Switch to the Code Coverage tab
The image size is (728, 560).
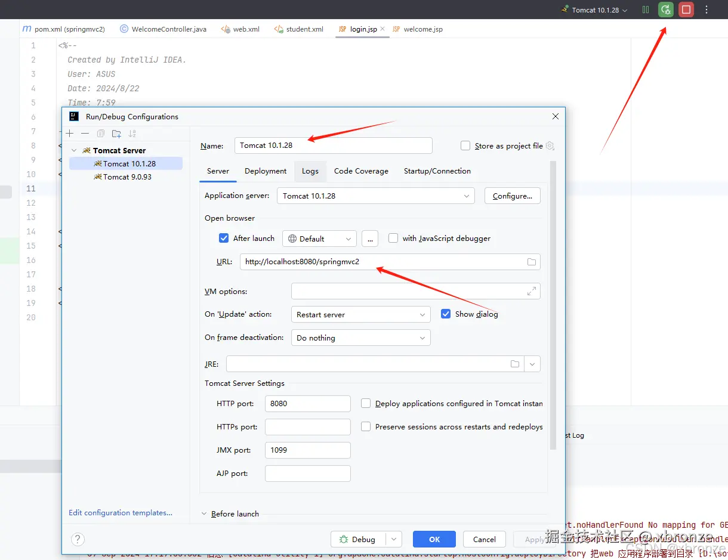(361, 171)
